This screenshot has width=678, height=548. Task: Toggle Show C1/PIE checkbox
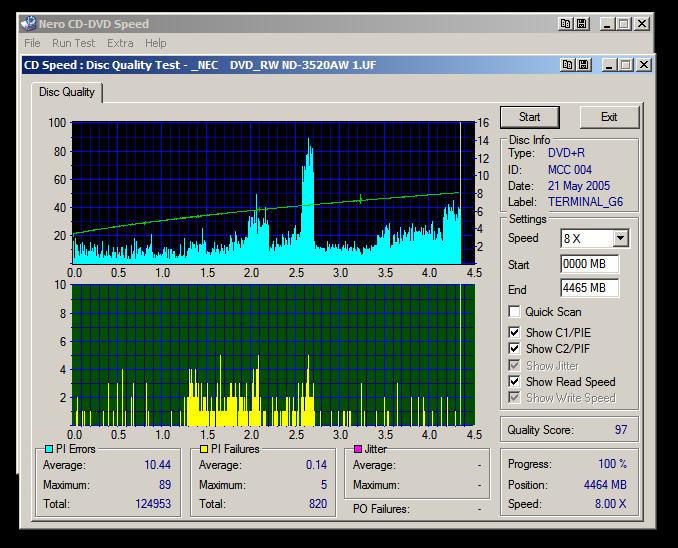[514, 332]
